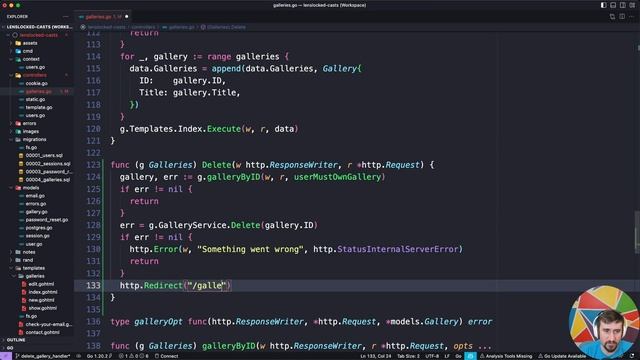This screenshot has width=640, height=360.
Task: Toggle the secondary sidebar layout icon
Action: point(622,5)
